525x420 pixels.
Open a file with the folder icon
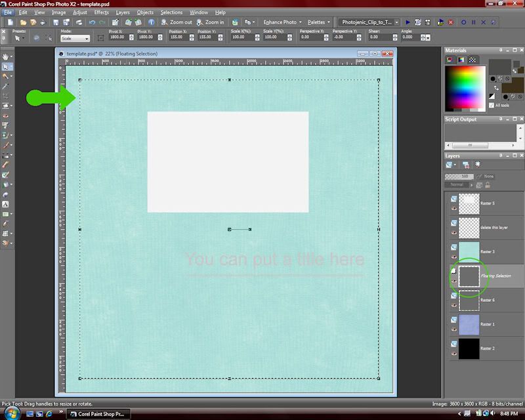[23, 22]
